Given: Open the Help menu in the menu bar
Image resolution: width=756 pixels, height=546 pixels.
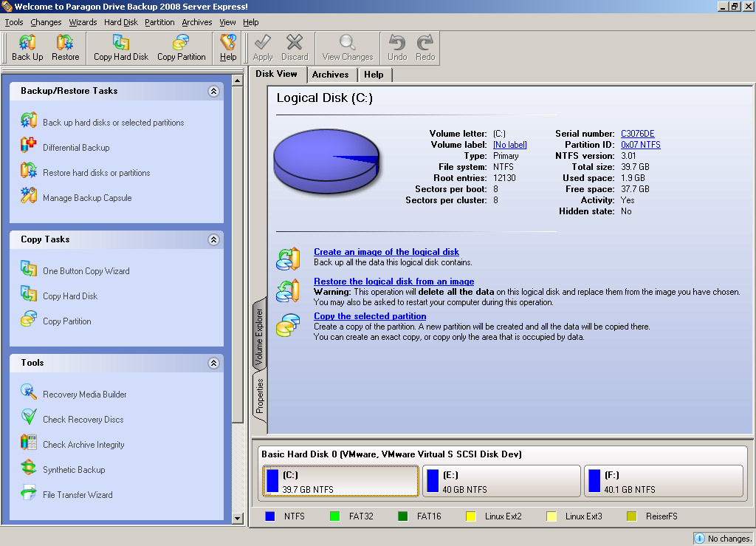Looking at the screenshot, I should pyautogui.click(x=251, y=22).
